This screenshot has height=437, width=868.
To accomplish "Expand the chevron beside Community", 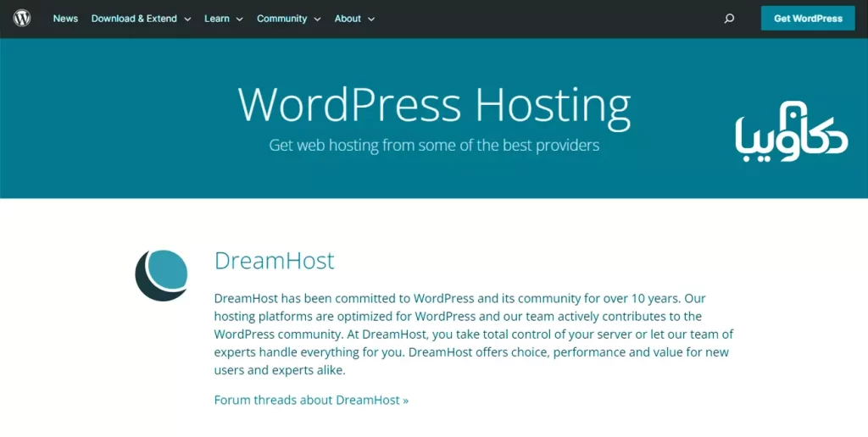I will [317, 19].
